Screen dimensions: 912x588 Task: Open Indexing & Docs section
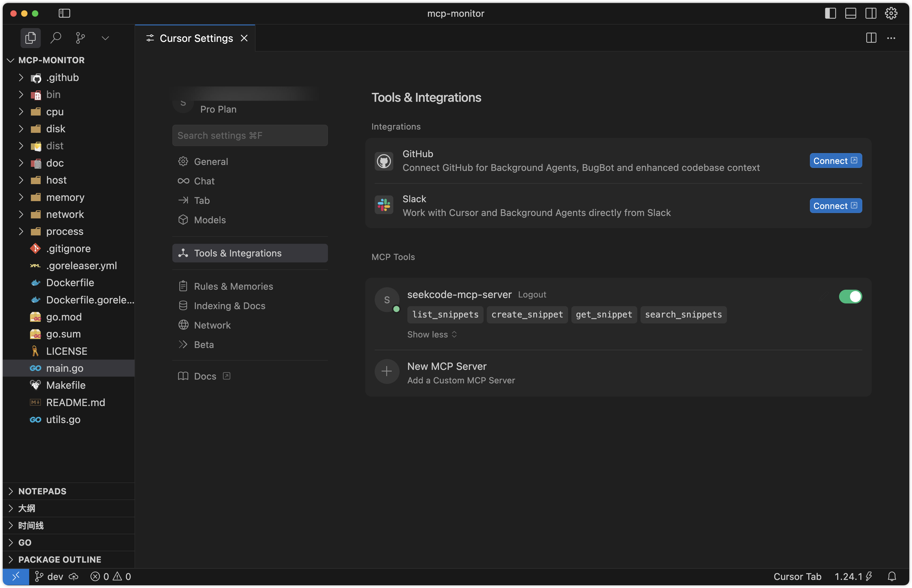pyautogui.click(x=250, y=306)
